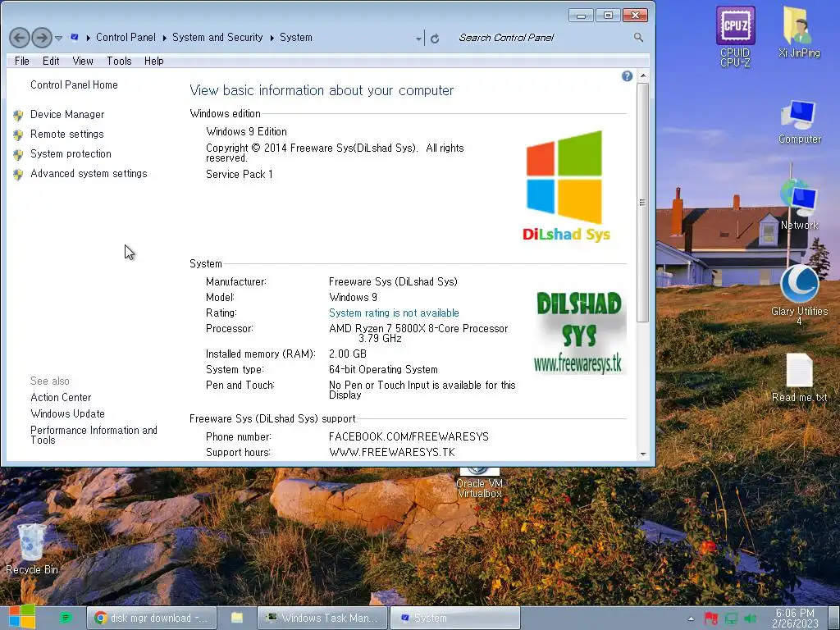The image size is (840, 630).
Task: Open the Tools menu
Action: pos(119,61)
